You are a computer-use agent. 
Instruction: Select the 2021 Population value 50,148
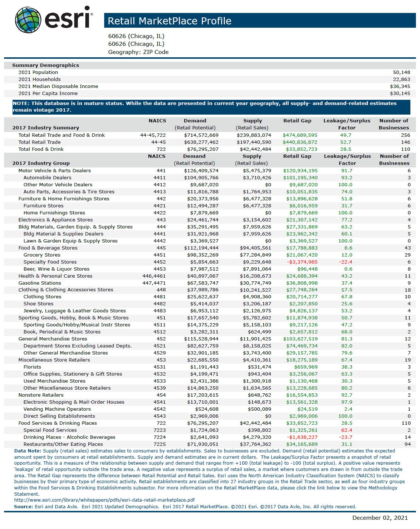[401, 72]
